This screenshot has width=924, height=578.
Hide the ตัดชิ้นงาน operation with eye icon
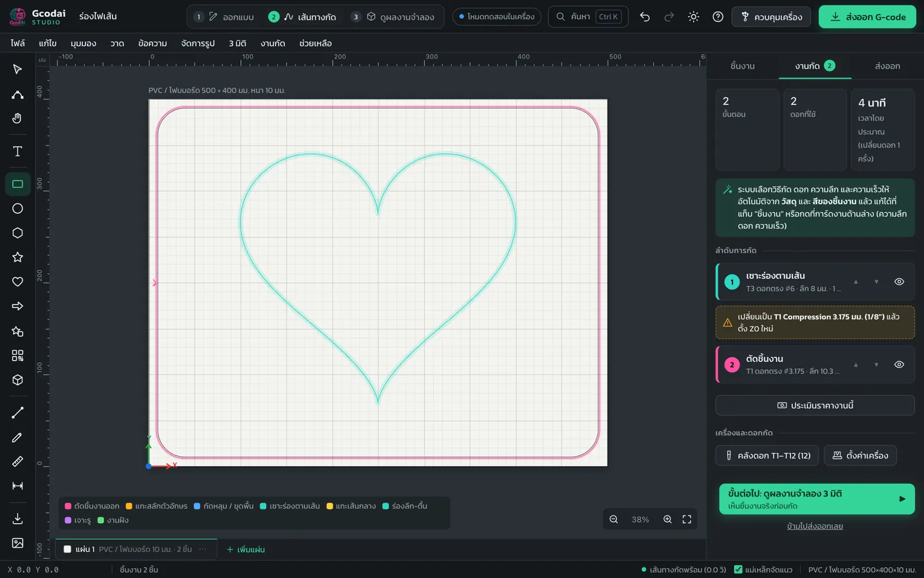pyautogui.click(x=899, y=365)
